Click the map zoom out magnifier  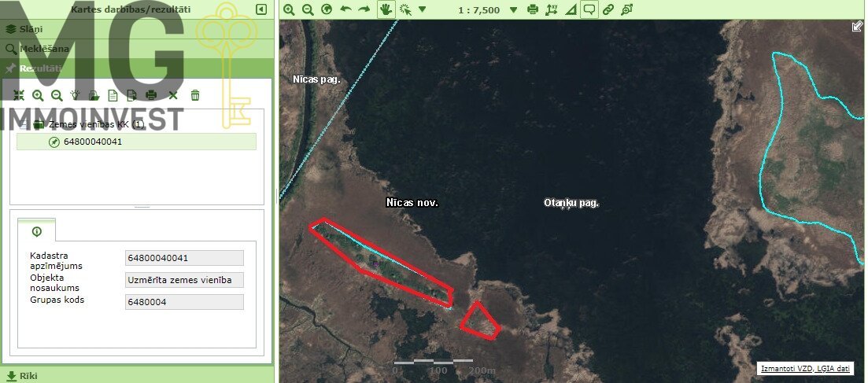point(308,9)
